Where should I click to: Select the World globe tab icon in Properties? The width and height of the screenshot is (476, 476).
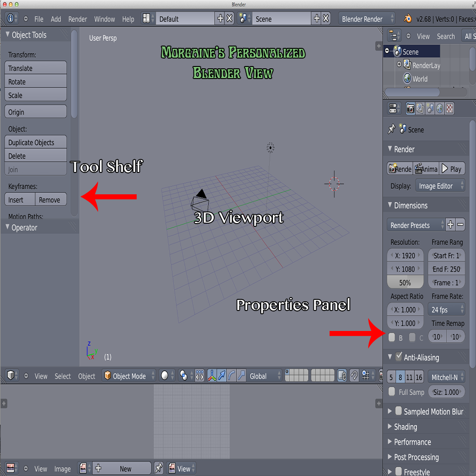point(440,108)
